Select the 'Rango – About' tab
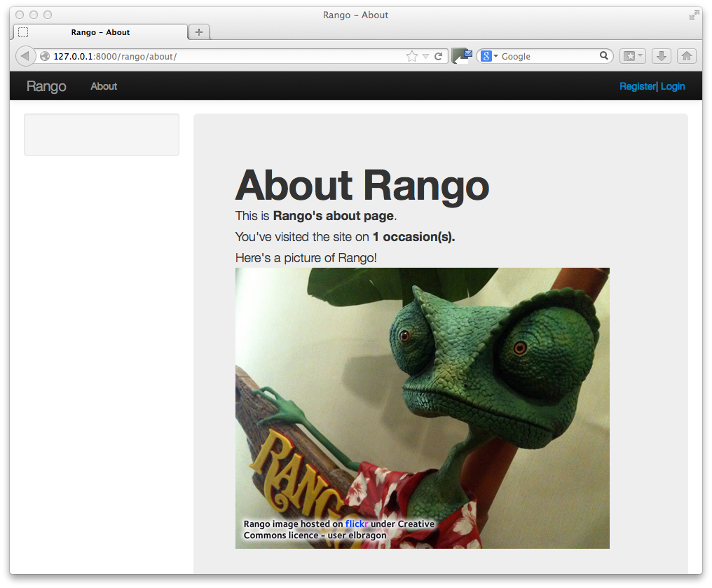The width and height of the screenshot is (712, 588). (x=101, y=32)
